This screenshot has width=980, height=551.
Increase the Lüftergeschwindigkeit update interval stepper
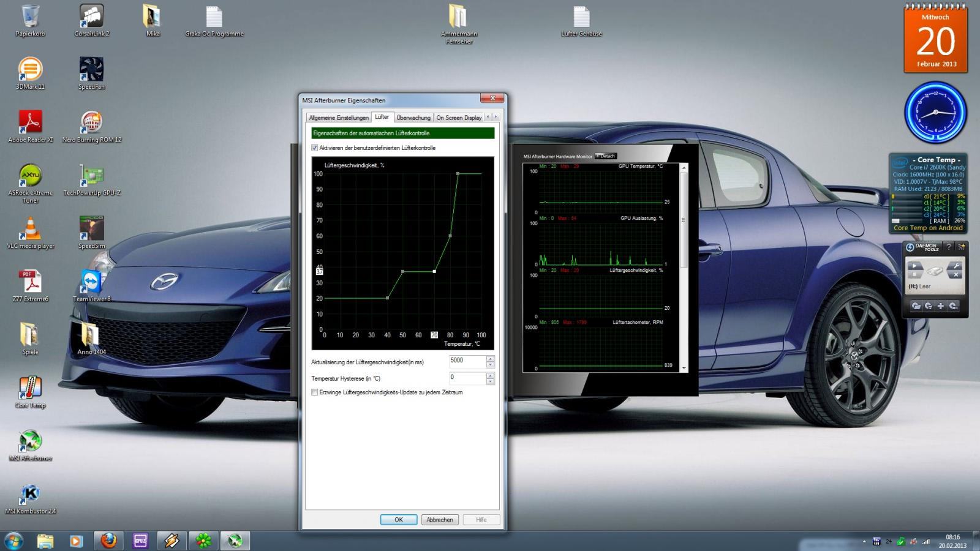coord(490,358)
